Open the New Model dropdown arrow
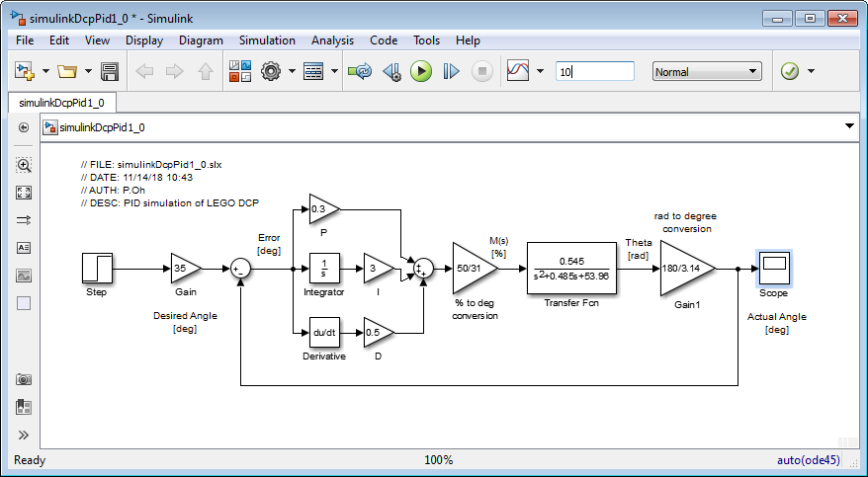This screenshot has height=477, width=868. (x=45, y=71)
